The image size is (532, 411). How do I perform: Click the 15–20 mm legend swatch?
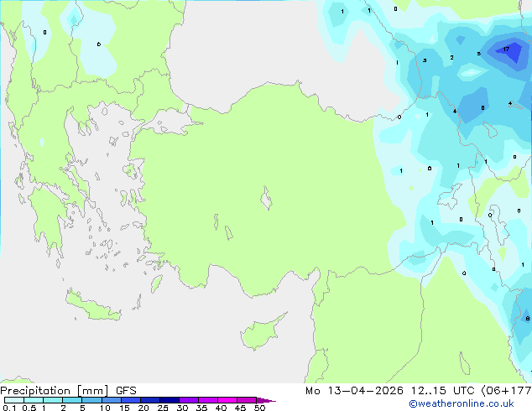(x=131, y=400)
